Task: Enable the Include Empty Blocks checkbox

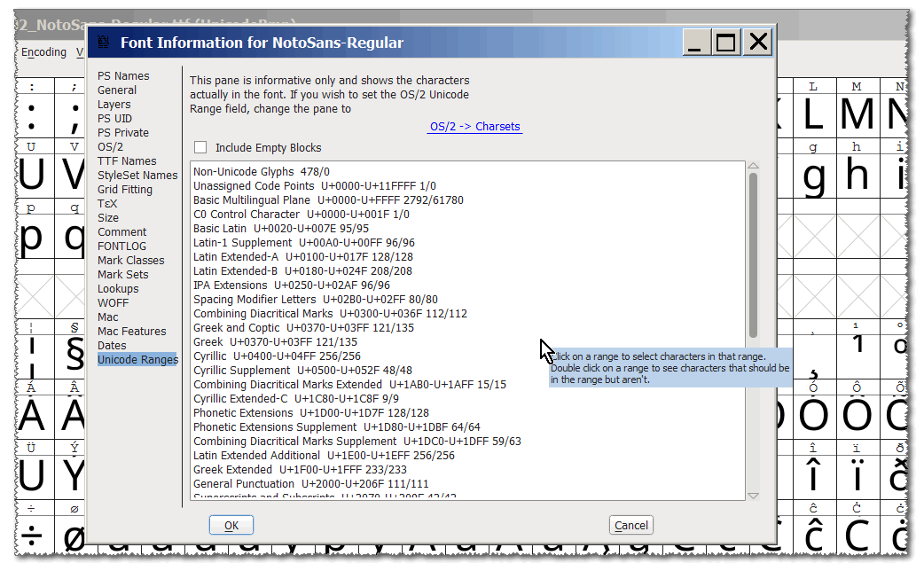Action: pos(200,146)
